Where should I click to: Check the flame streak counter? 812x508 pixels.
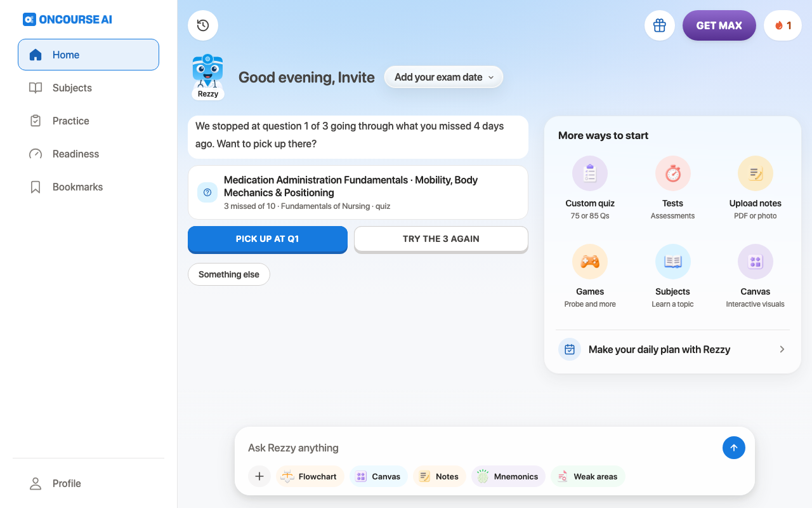point(783,25)
